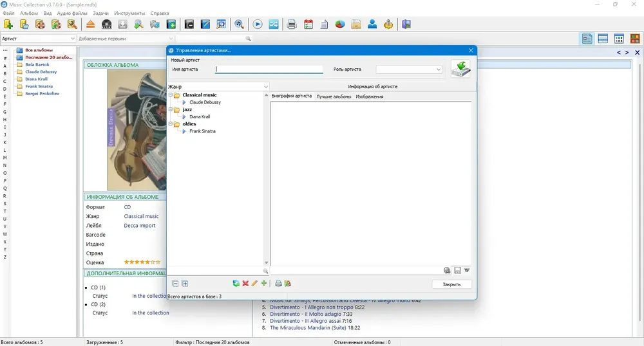The image size is (644, 346).
Task: Print artist list from dialog toolbar
Action: pyautogui.click(x=278, y=283)
